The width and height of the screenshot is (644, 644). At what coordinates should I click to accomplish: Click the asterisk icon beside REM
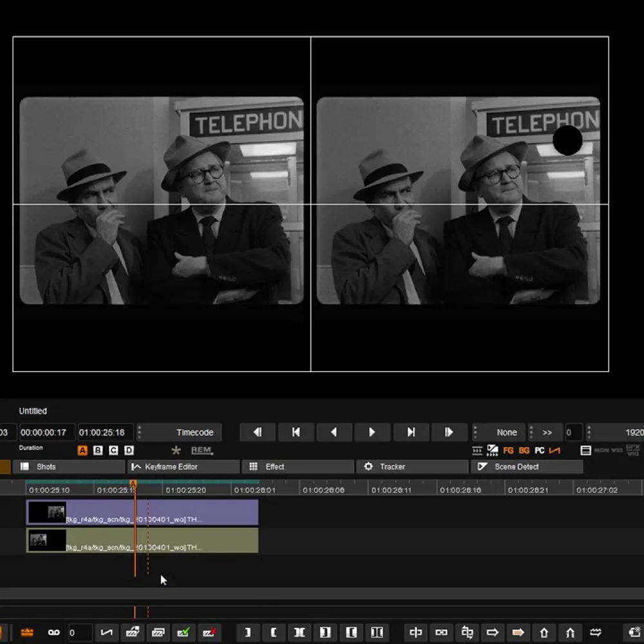click(x=176, y=451)
